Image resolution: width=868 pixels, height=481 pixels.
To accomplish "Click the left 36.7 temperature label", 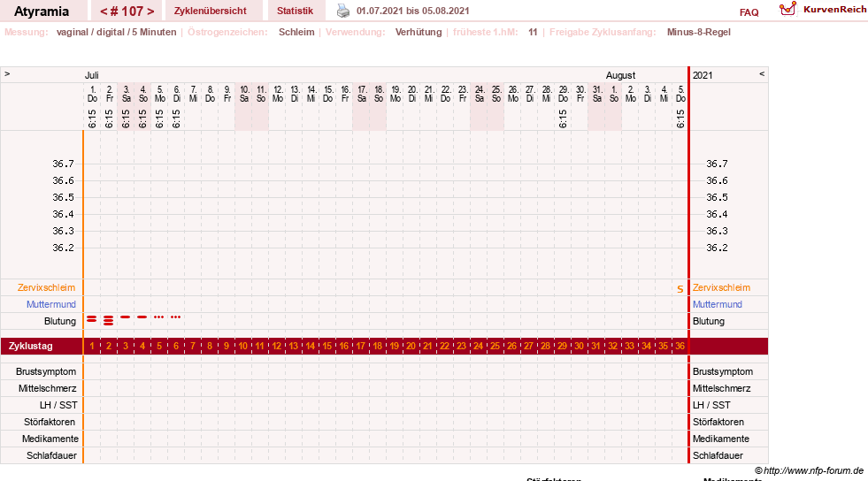I will (63, 164).
